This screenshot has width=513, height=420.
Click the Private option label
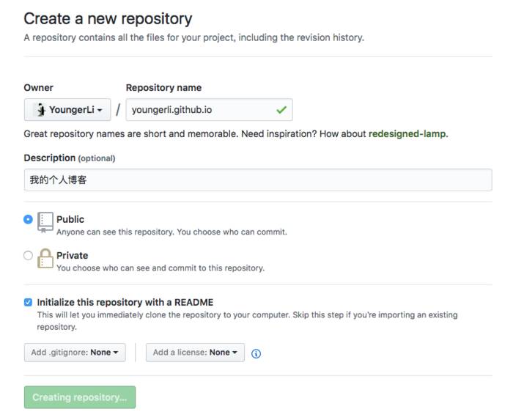coord(72,256)
